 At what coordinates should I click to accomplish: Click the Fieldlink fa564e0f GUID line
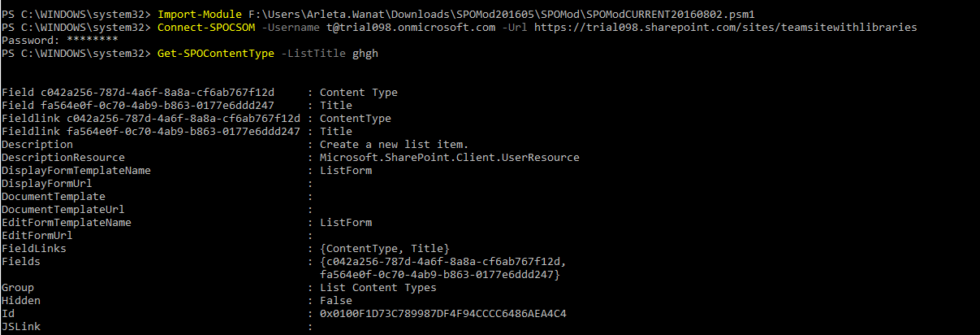pyautogui.click(x=151, y=132)
